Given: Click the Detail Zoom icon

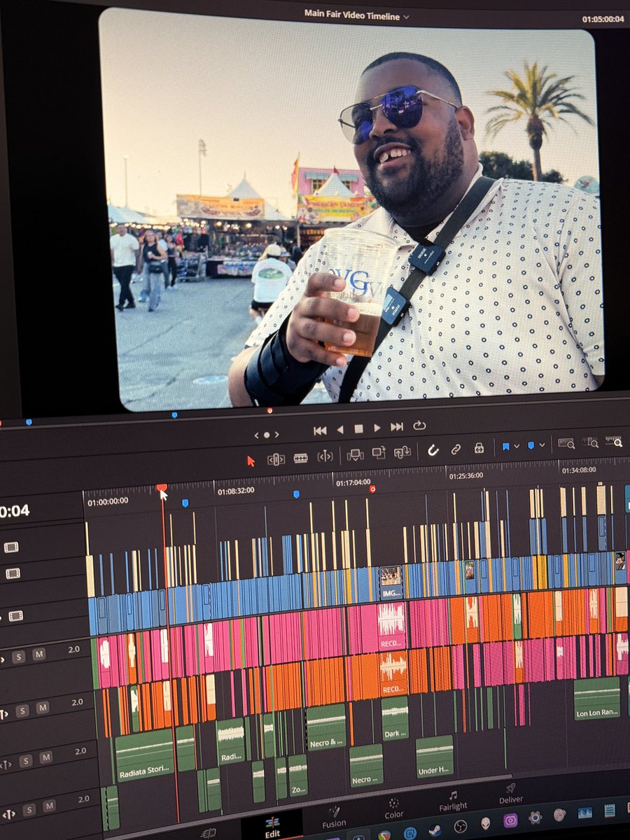Looking at the screenshot, I should 591,442.
